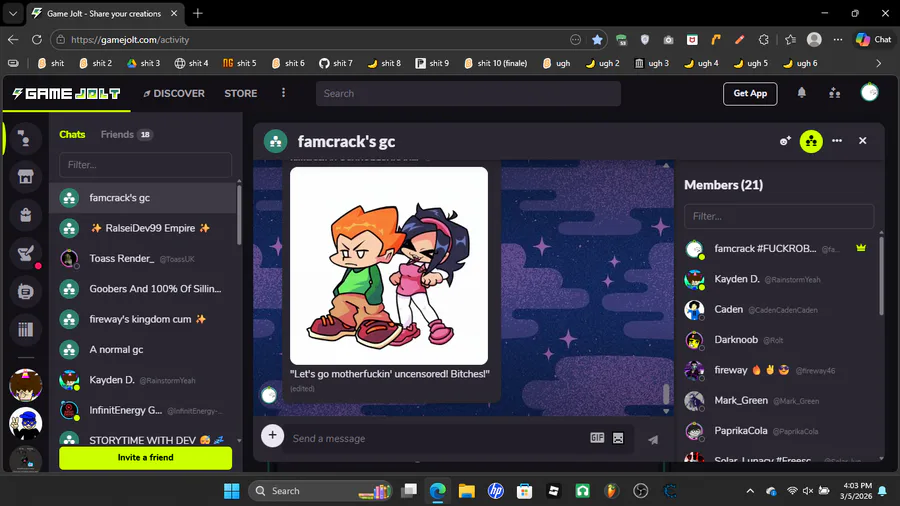Select the famcrack's gc chat row
The image size is (900, 506).
[x=143, y=197]
